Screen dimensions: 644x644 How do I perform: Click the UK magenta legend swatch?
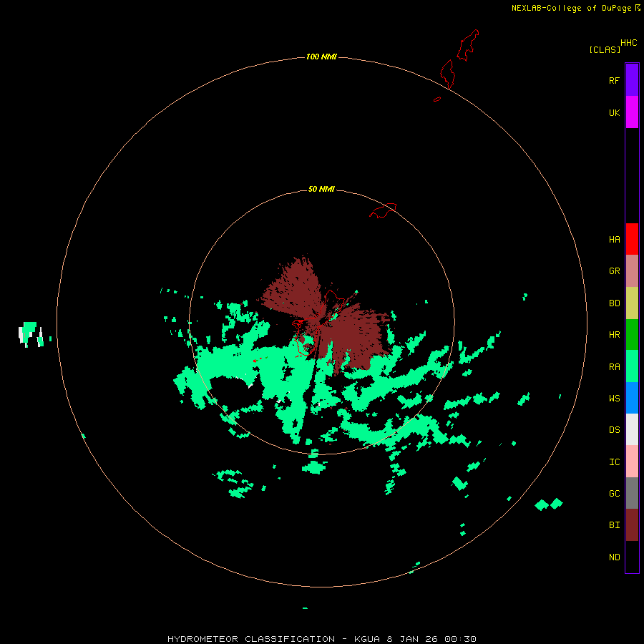tap(632, 112)
